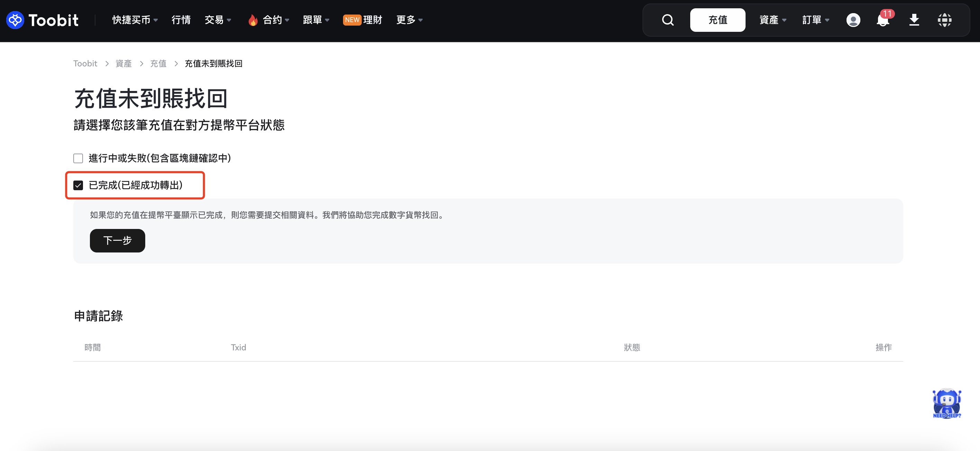Go to 充值 breadcrumb link
Screen dimensions: 980x451
pyautogui.click(x=158, y=64)
